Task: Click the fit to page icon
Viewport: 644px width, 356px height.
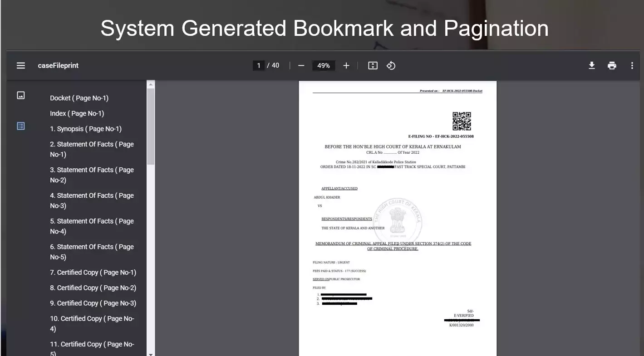Action: pyautogui.click(x=373, y=65)
